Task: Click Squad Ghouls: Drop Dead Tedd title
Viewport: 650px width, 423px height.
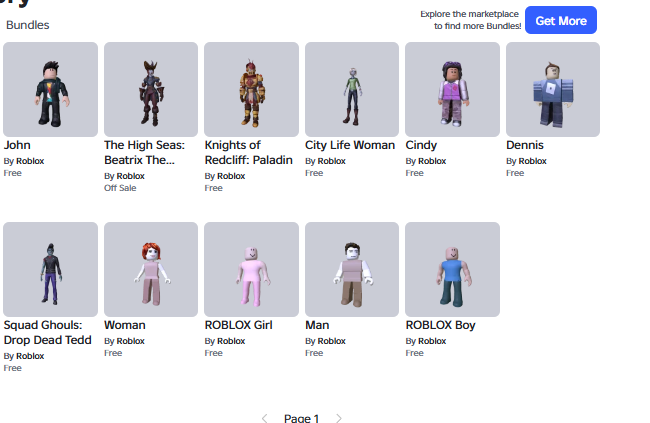Action: (x=47, y=333)
